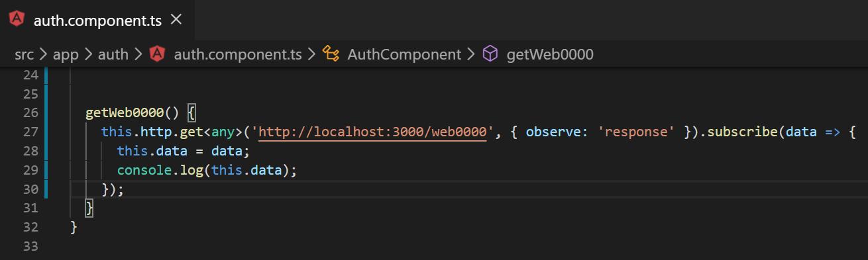Click line number 26 in the gutter
868x260 pixels.
[30, 112]
